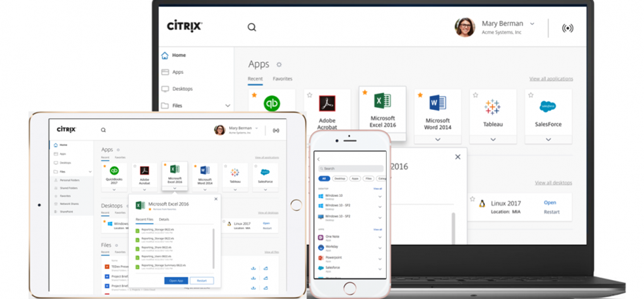Toggle Word 2014 favorite star on laptop
The image size is (644, 299).
(x=420, y=95)
